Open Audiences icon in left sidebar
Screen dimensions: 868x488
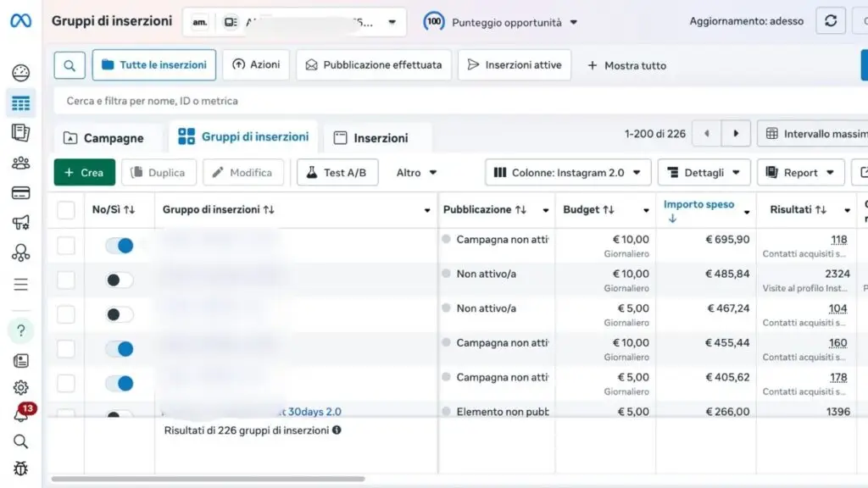click(20, 163)
